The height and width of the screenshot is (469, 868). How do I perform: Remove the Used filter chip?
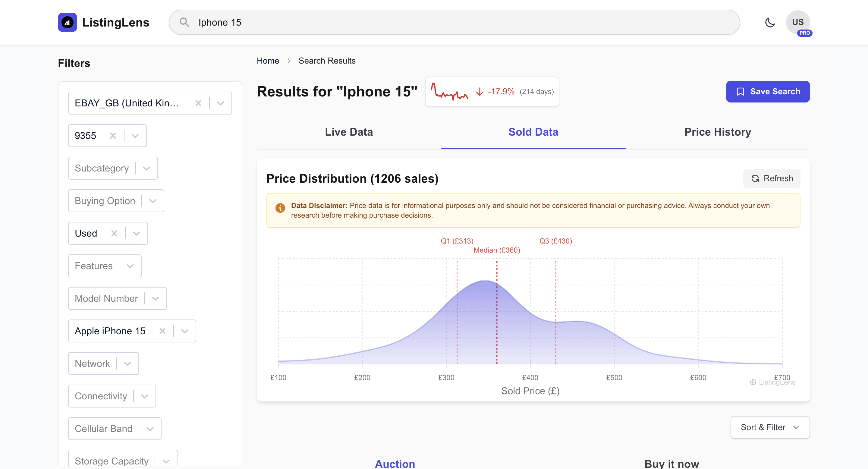(114, 233)
